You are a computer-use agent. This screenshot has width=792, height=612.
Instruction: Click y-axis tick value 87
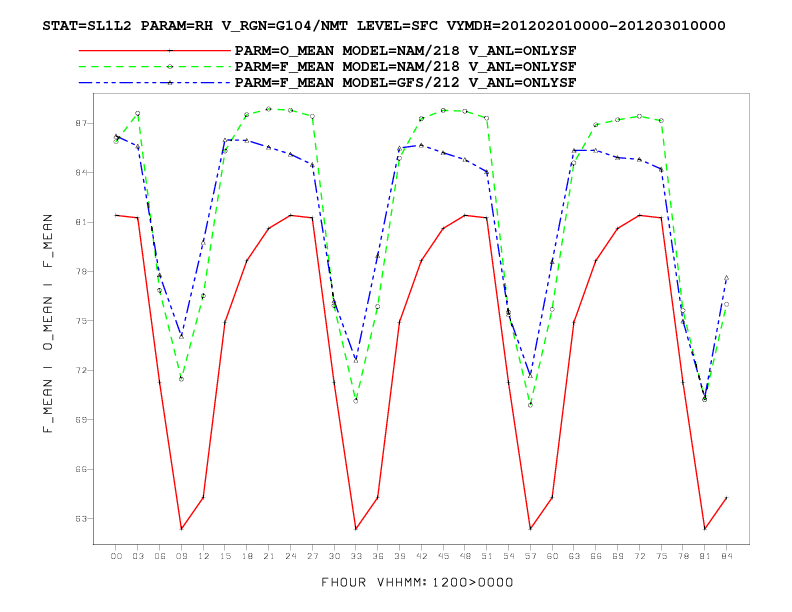tap(81, 123)
